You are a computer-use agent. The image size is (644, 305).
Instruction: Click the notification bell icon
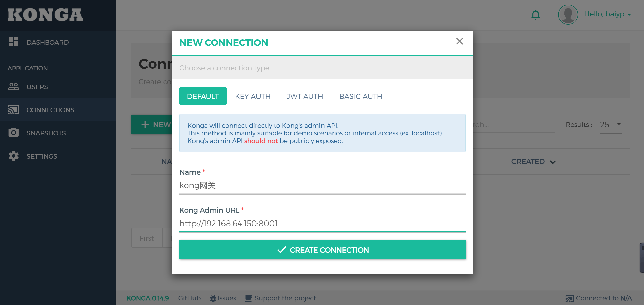pos(536,14)
